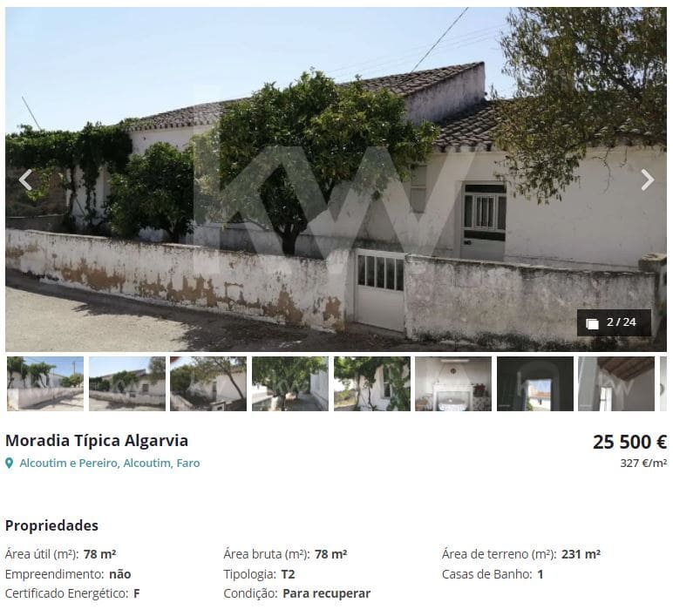This screenshot has height=616, width=673.
Task: Select the second thumbnail showing the house front
Action: pos(127,384)
